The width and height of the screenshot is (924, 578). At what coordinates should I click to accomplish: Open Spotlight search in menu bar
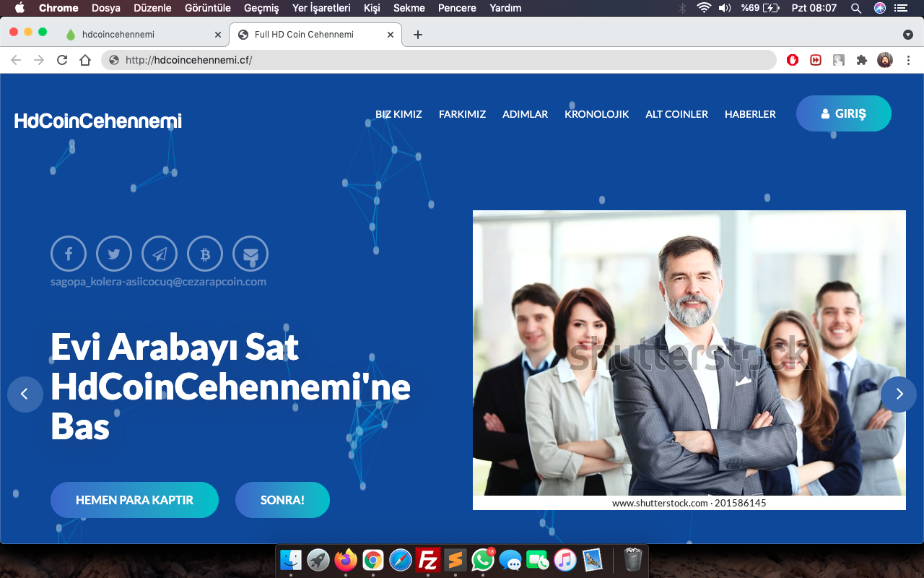pyautogui.click(x=856, y=8)
